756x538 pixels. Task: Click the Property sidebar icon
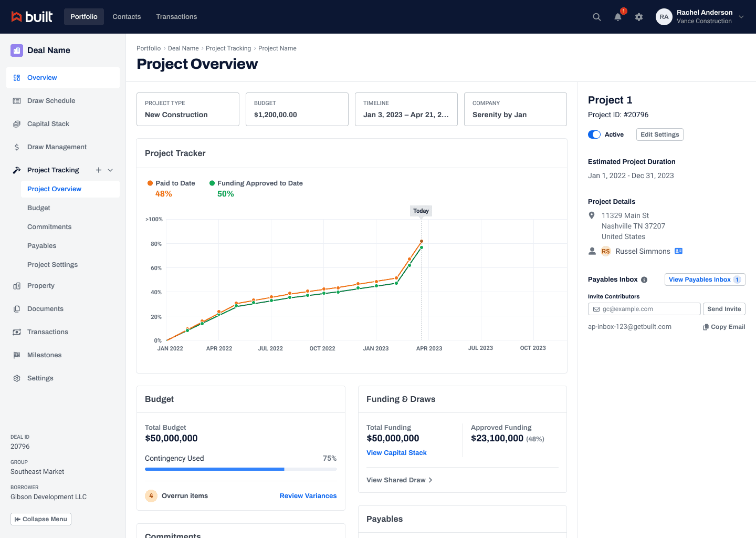pos(17,286)
